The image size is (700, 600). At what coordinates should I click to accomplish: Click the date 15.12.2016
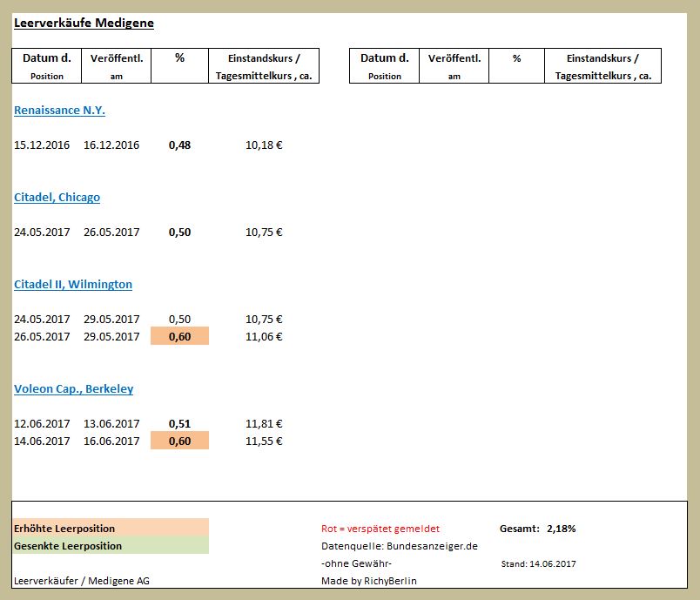(42, 145)
